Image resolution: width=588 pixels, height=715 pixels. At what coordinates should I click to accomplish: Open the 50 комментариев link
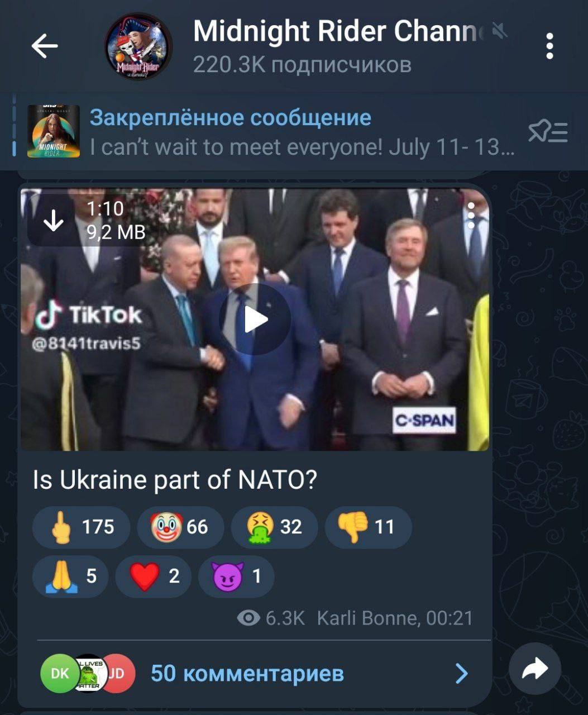tap(247, 673)
